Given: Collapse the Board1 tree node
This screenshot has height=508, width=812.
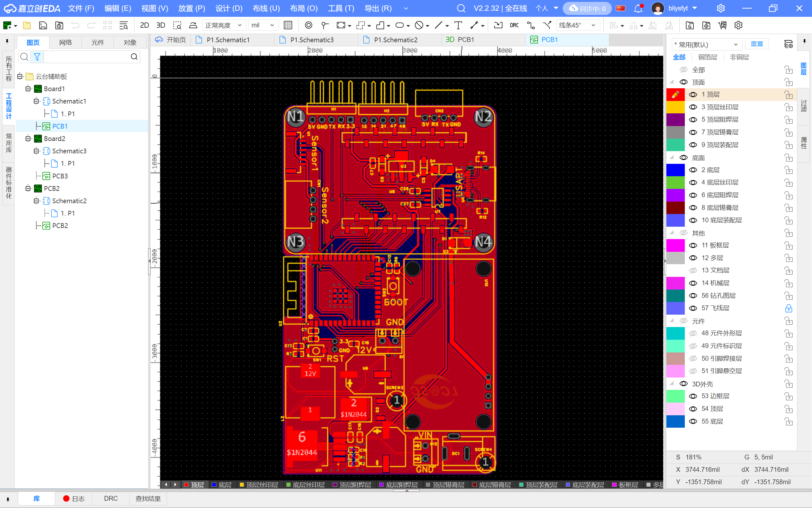Looking at the screenshot, I should [28, 89].
